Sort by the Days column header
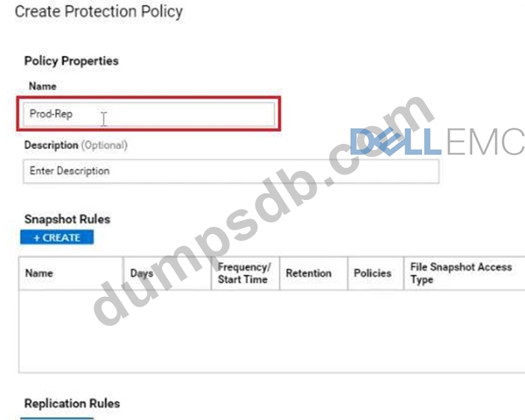 [x=142, y=273]
